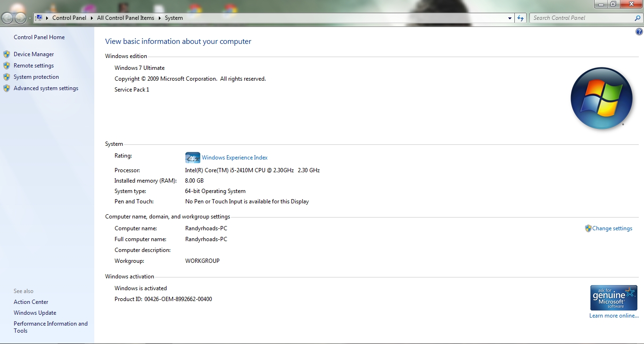The image size is (644, 344).
Task: Click the Product ID number 00426-OEM-8992662-00400
Action: (x=178, y=299)
